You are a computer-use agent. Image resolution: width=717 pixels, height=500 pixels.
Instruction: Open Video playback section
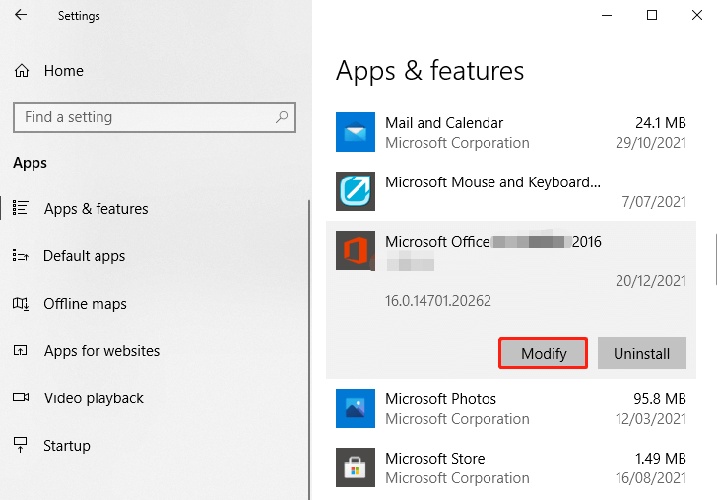pos(94,398)
